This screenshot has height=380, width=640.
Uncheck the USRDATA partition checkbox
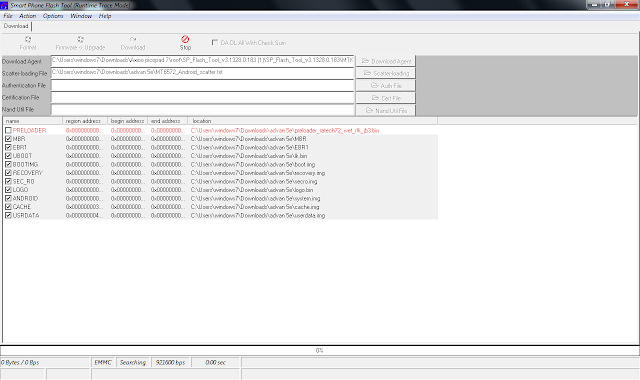tap(8, 216)
